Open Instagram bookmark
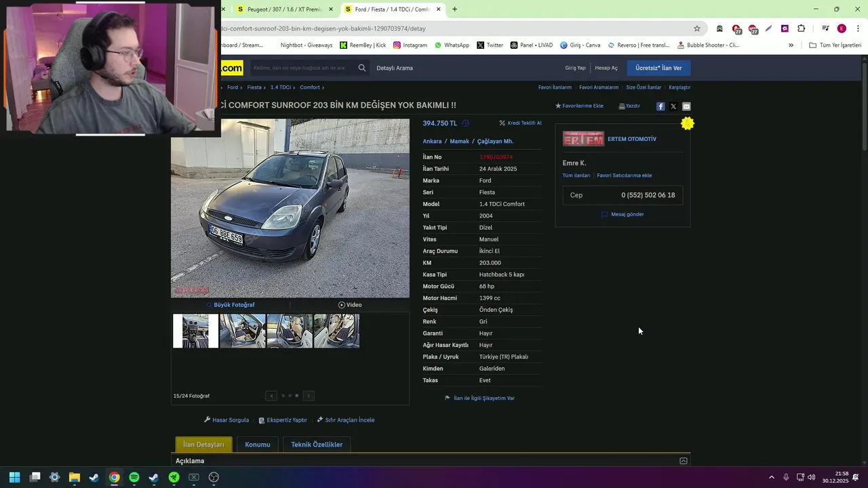Viewport: 868px width, 488px height. click(410, 45)
